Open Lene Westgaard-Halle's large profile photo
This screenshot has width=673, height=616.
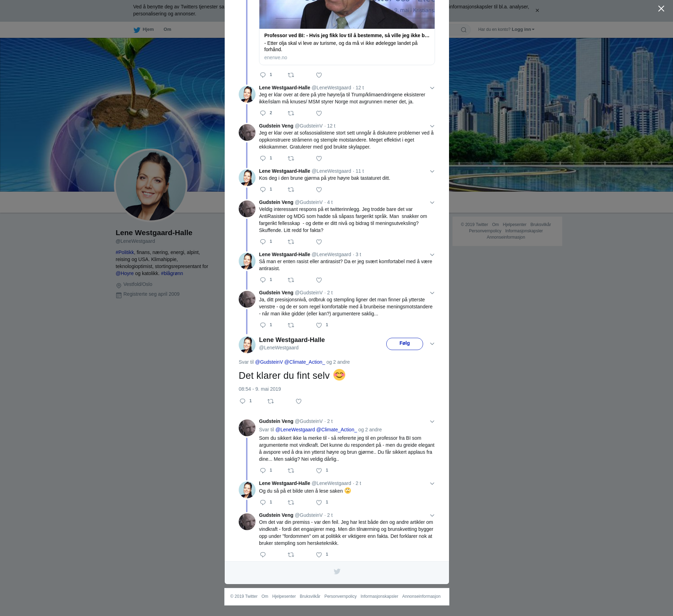tap(151, 186)
